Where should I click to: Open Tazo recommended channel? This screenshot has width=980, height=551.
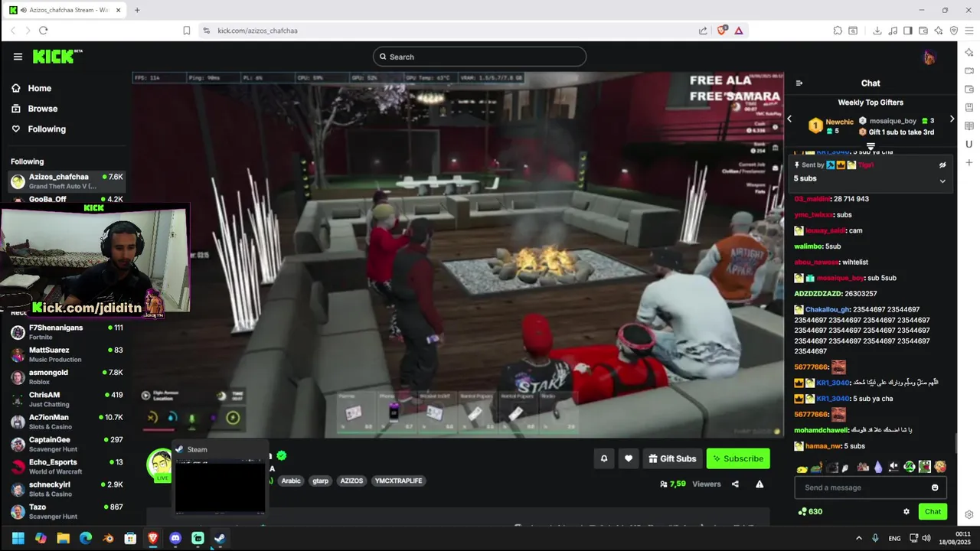pyautogui.click(x=67, y=511)
